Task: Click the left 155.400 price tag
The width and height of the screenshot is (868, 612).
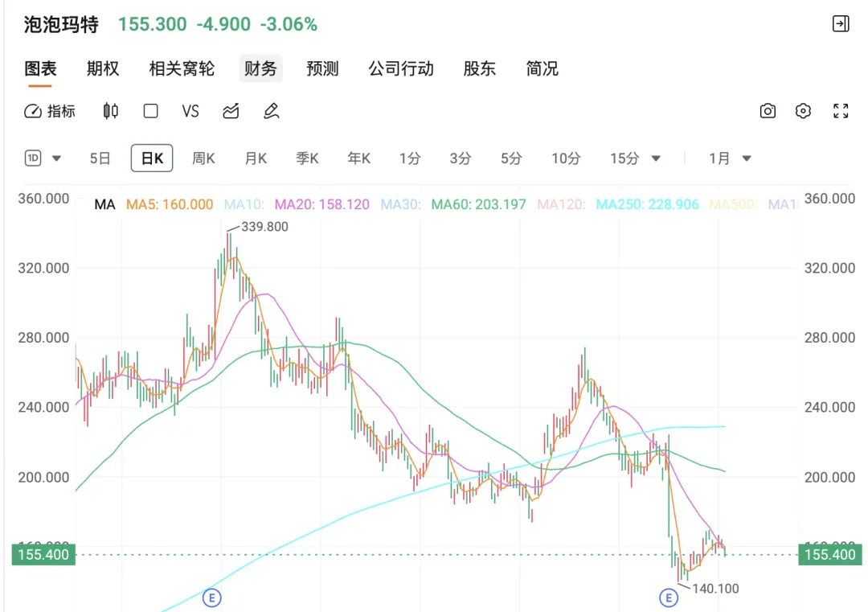Action: tap(43, 554)
